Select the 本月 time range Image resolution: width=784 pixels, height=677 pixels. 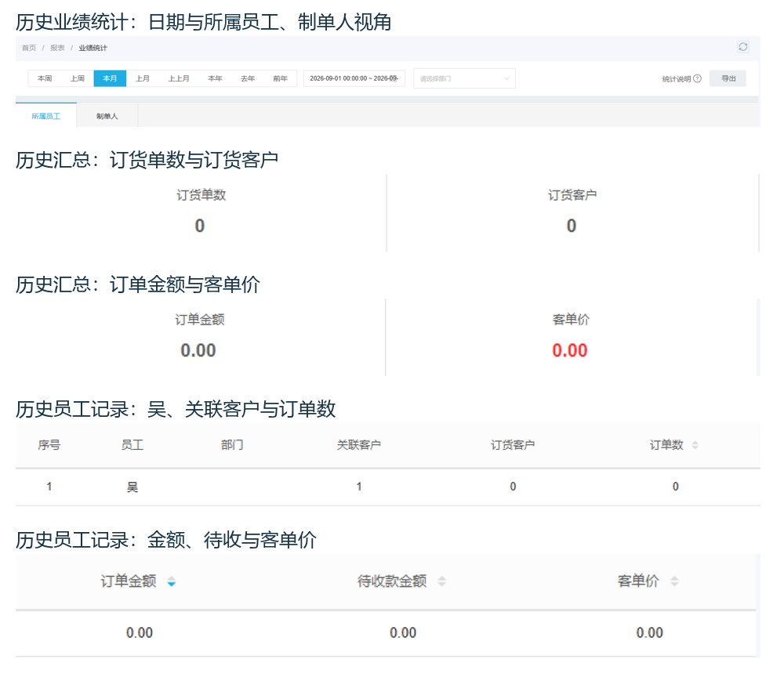click(x=110, y=78)
